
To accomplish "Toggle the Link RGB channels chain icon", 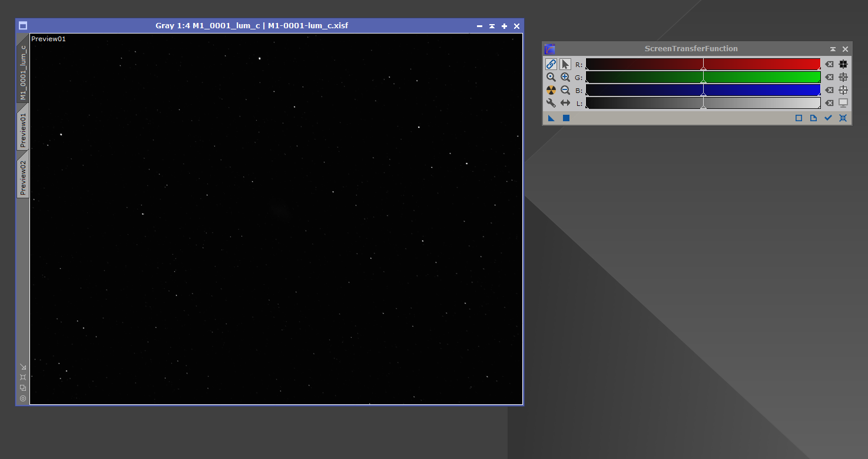I will [x=551, y=64].
